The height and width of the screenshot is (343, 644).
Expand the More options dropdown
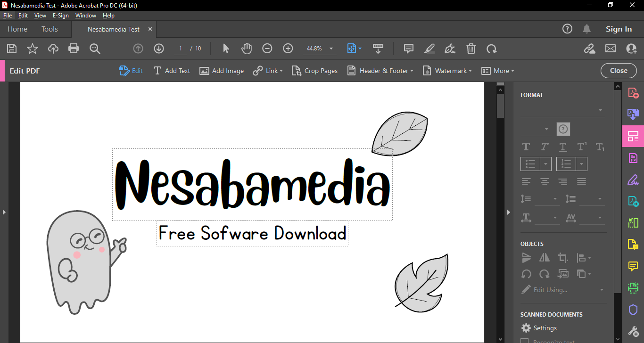498,71
